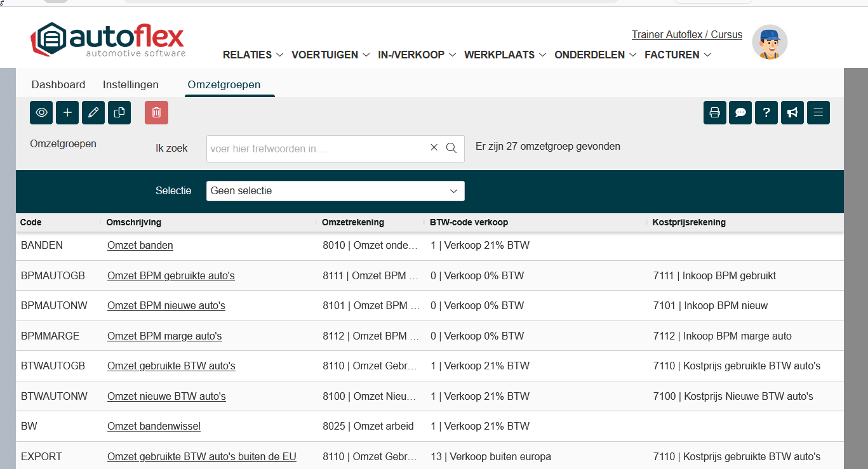Clear the search field with X icon

pyautogui.click(x=434, y=148)
